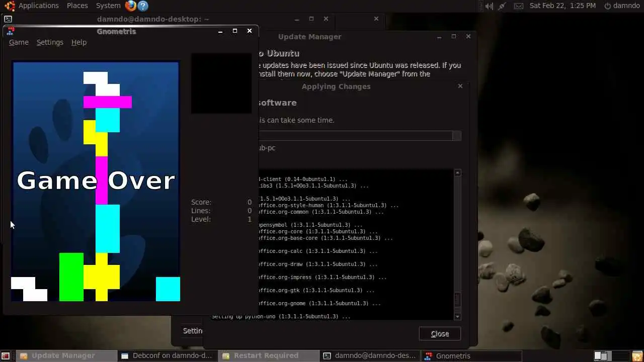Switch to Update Manager in the taskbar
Image resolution: width=644 pixels, height=362 pixels.
coord(65,356)
